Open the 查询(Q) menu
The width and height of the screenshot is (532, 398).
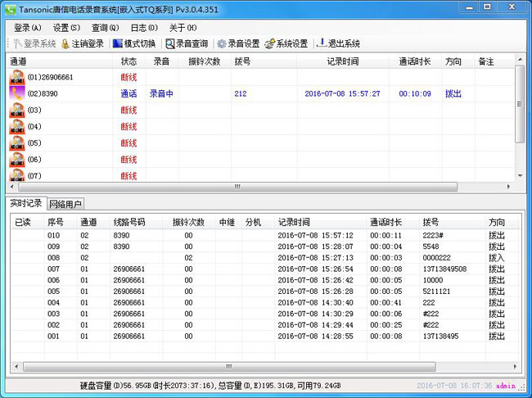click(x=105, y=27)
